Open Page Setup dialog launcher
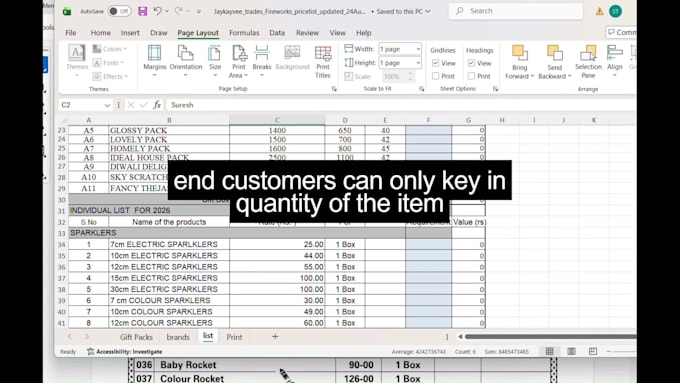The width and height of the screenshot is (680, 383). [334, 89]
